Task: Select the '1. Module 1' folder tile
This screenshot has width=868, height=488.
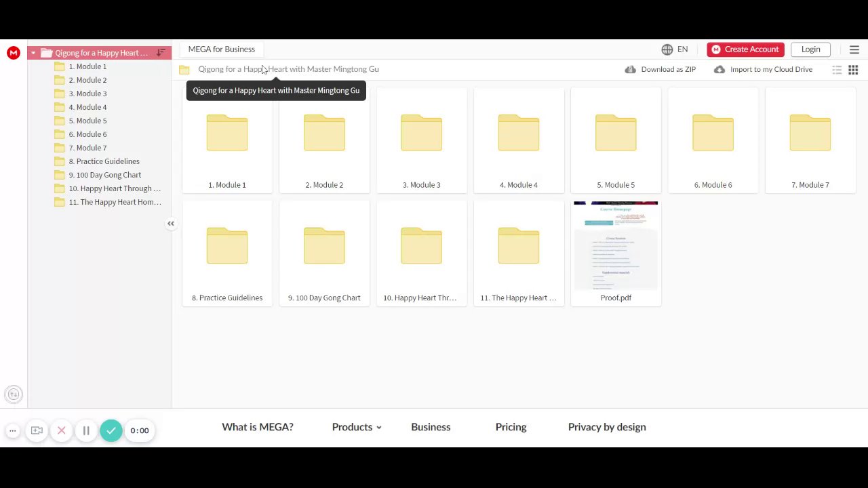Action: (227, 140)
